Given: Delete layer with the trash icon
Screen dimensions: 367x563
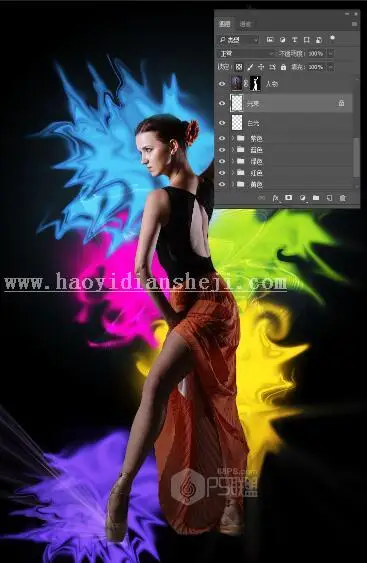Looking at the screenshot, I should (343, 198).
